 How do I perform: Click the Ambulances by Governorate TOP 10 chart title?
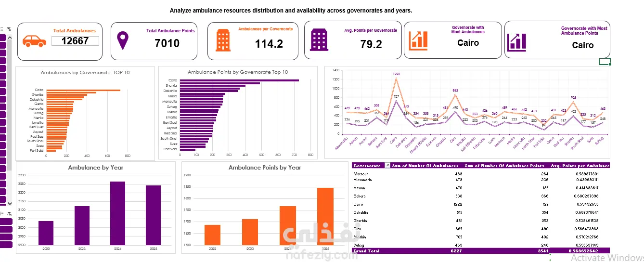click(x=85, y=72)
